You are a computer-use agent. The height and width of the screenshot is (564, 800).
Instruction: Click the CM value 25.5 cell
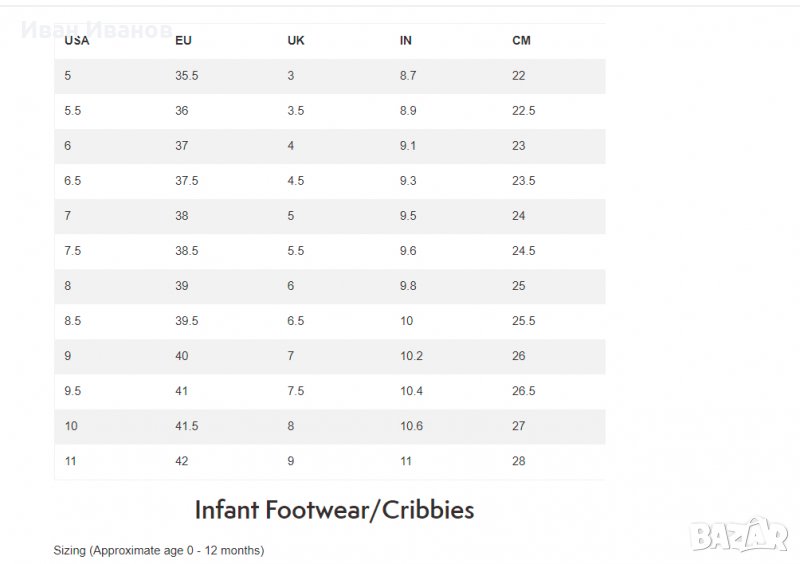tap(523, 321)
